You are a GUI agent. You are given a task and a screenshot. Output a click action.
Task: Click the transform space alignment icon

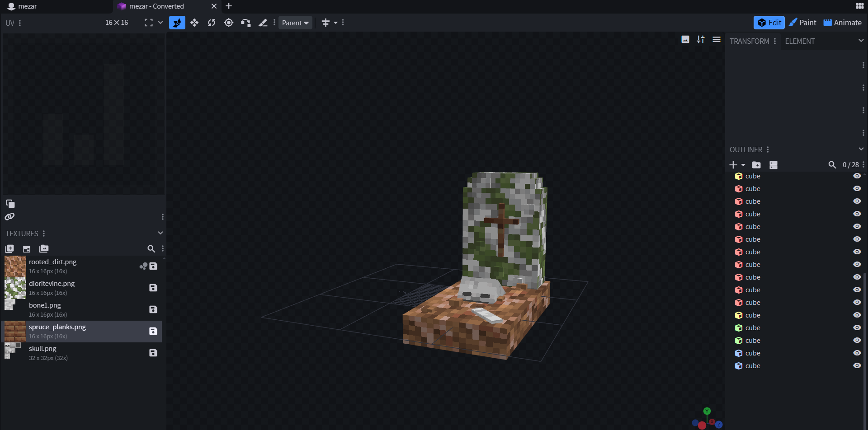pyautogui.click(x=325, y=23)
